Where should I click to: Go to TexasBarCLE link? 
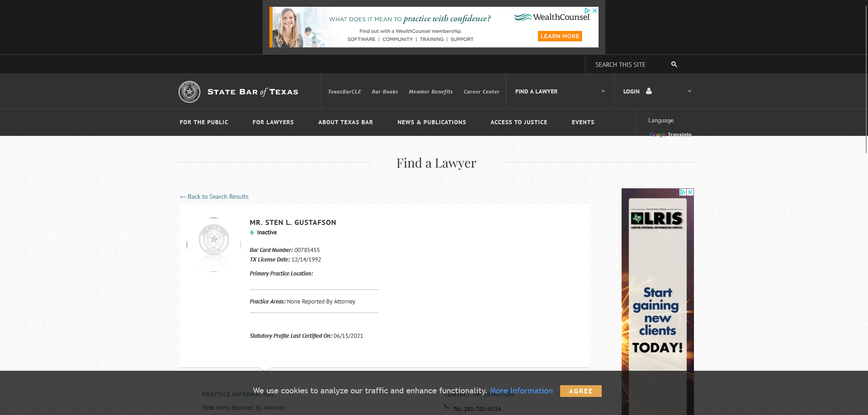(344, 92)
